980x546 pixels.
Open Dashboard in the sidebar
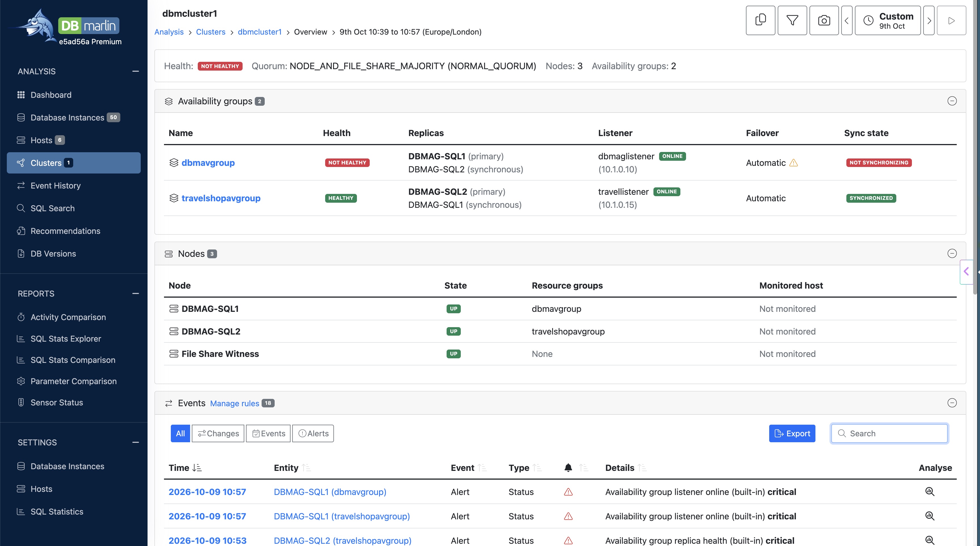pyautogui.click(x=51, y=95)
